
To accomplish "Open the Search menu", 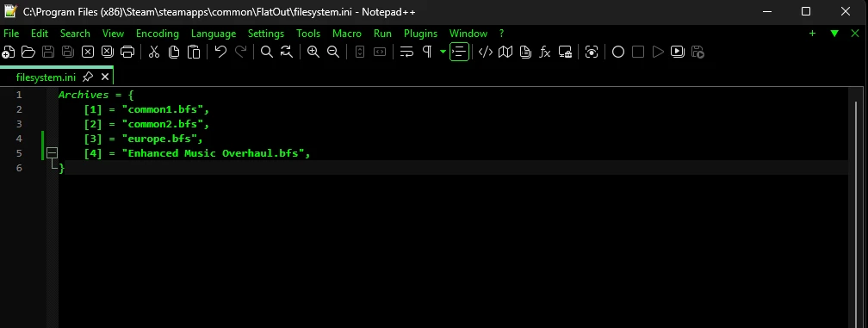I will pyautogui.click(x=75, y=34).
